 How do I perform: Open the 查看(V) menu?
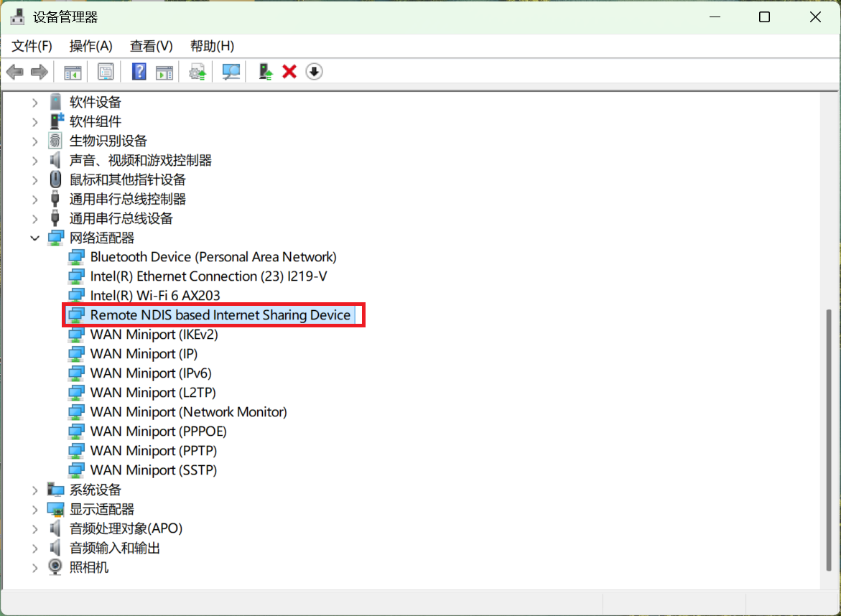point(152,46)
